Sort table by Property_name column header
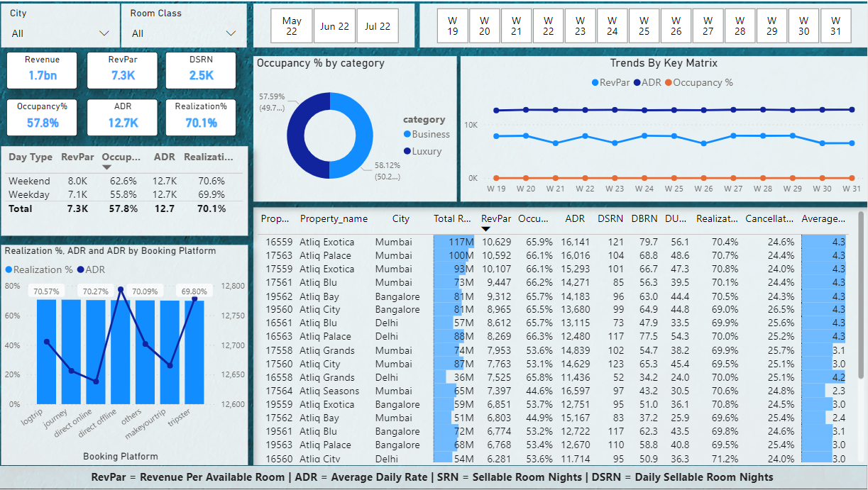The image size is (868, 490). 334,219
